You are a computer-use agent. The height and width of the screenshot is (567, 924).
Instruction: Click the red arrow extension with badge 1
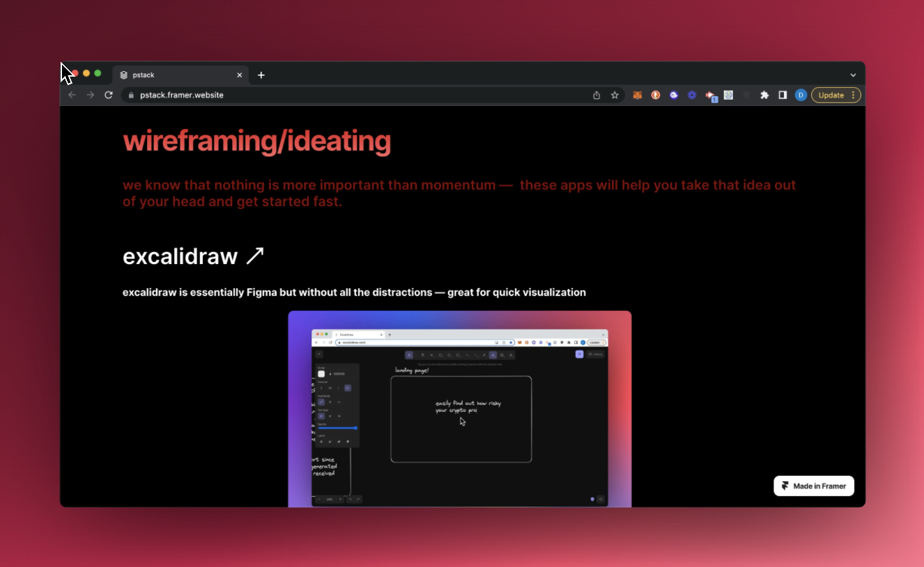click(711, 96)
